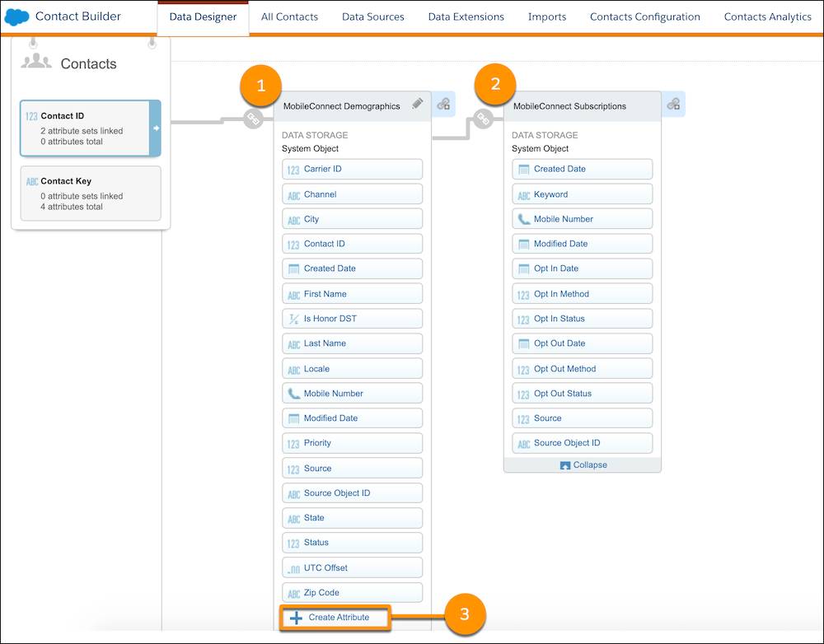This screenshot has height=644, width=824.
Task: Click the Create Attribute button
Action: pyautogui.click(x=335, y=618)
